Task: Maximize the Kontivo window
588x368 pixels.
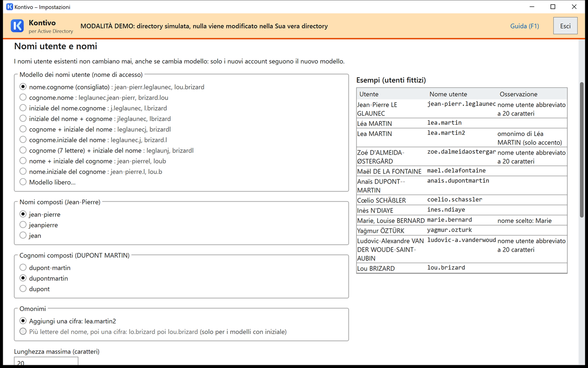Action: pos(553,7)
